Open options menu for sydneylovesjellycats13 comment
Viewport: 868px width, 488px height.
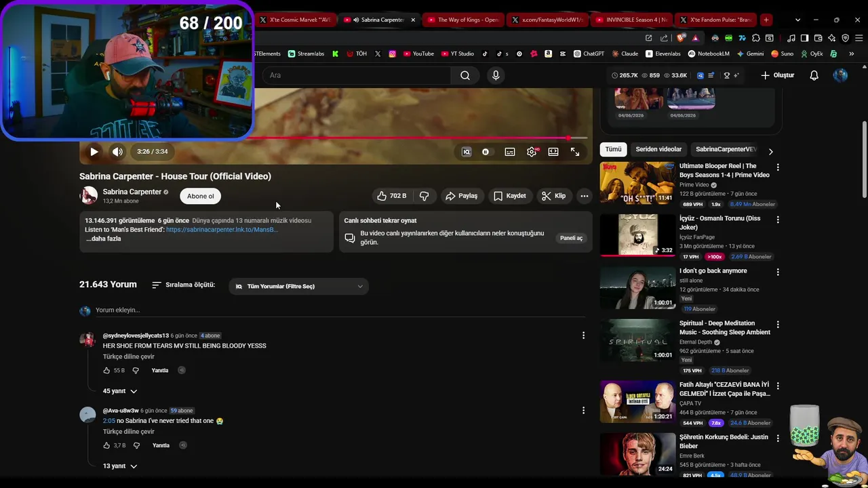(x=583, y=335)
